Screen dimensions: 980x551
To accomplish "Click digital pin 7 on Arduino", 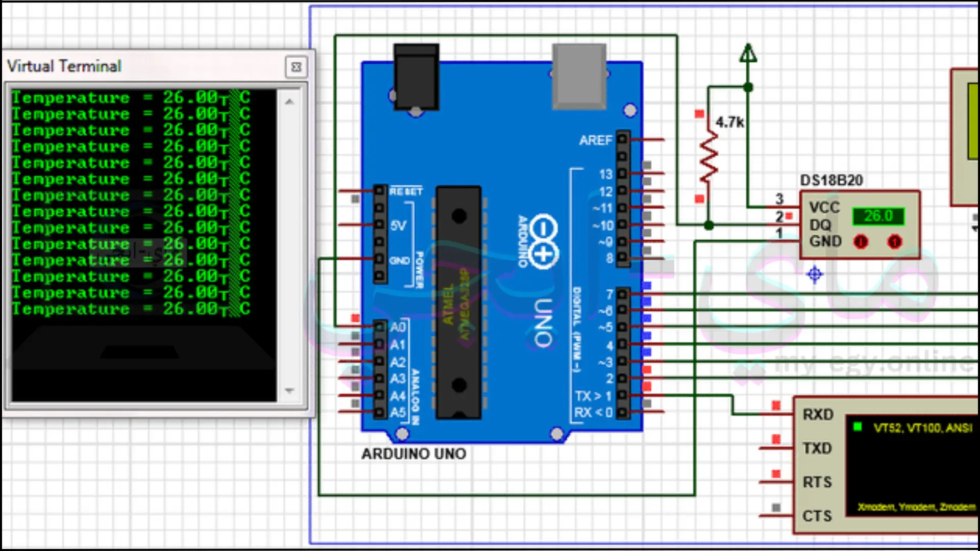I will [622, 294].
